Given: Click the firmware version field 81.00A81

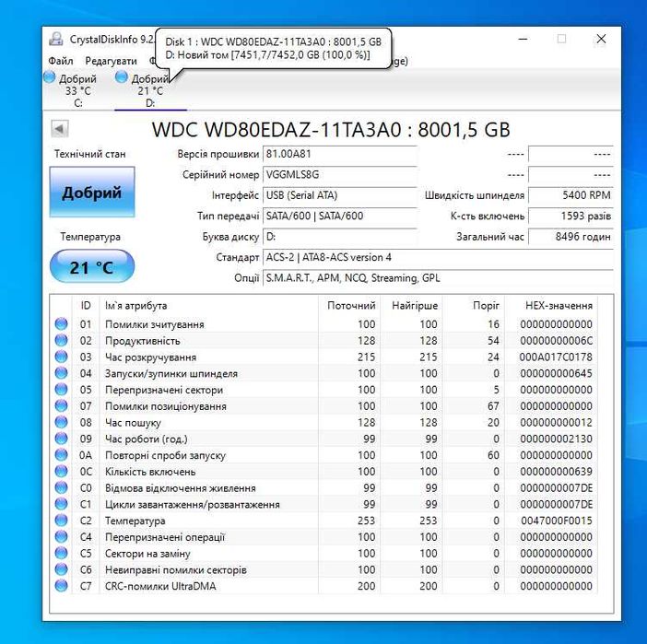Looking at the screenshot, I should pyautogui.click(x=339, y=154).
